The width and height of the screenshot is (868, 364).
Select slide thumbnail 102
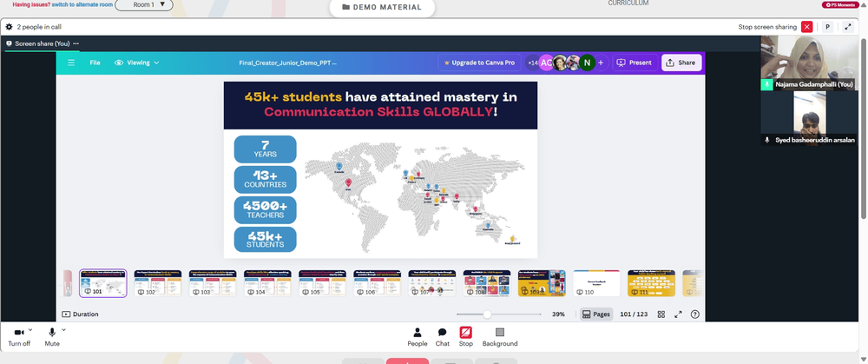[x=158, y=283]
